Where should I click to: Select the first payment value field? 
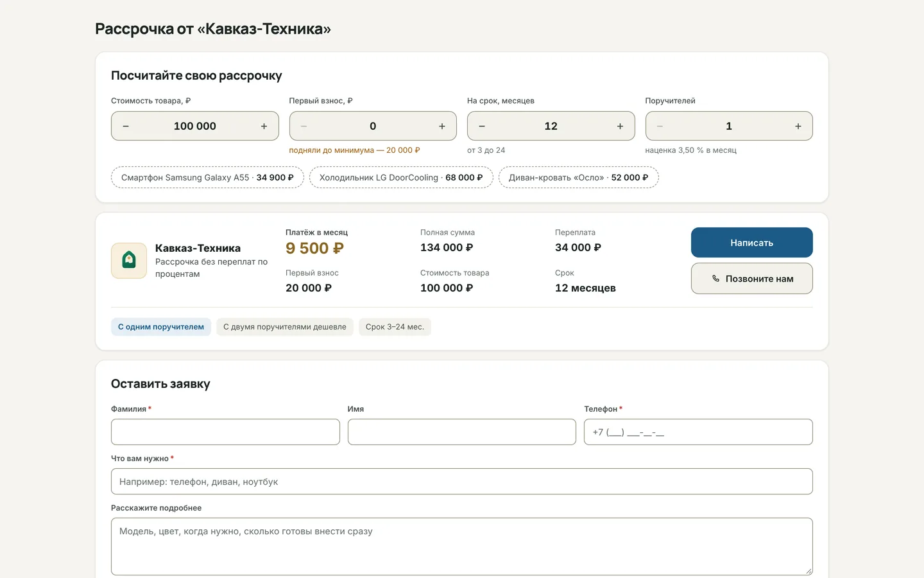click(373, 127)
